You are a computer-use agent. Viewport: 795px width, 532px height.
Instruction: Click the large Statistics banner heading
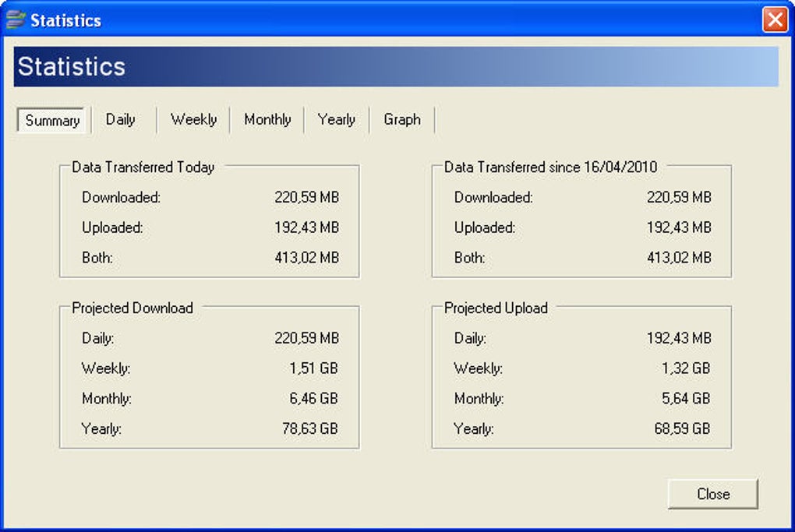(72, 67)
